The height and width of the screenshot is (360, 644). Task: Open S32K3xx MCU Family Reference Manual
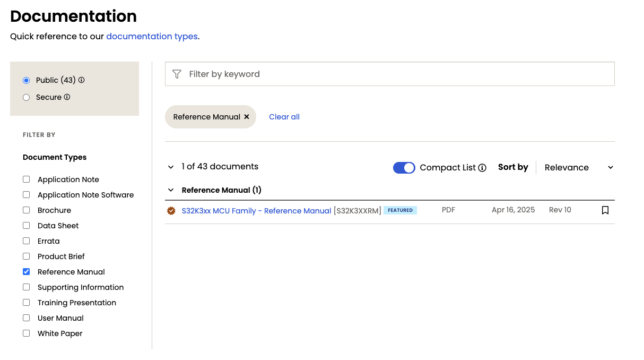pos(256,211)
